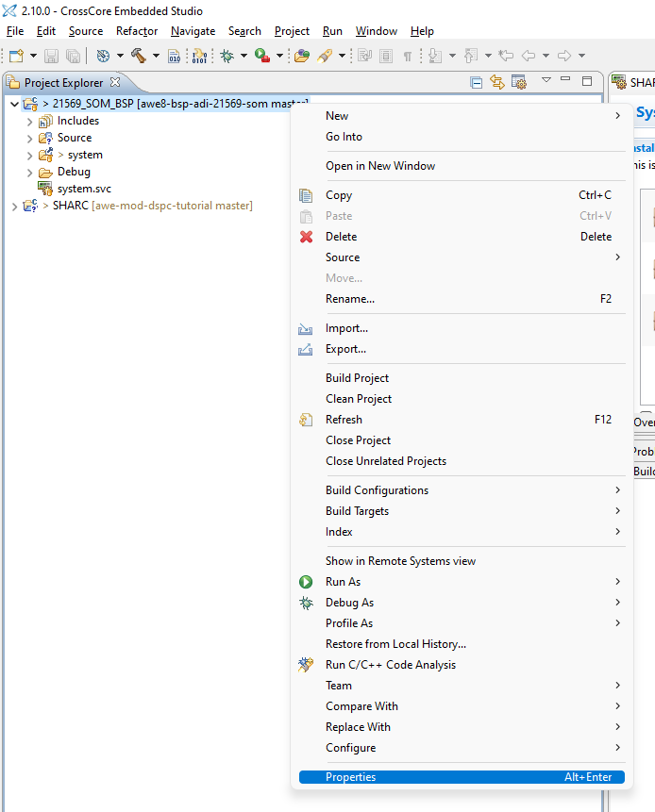Click the Run C/C++ Code Analysis icon
Screen dimensions: 655x812
pyautogui.click(x=306, y=665)
